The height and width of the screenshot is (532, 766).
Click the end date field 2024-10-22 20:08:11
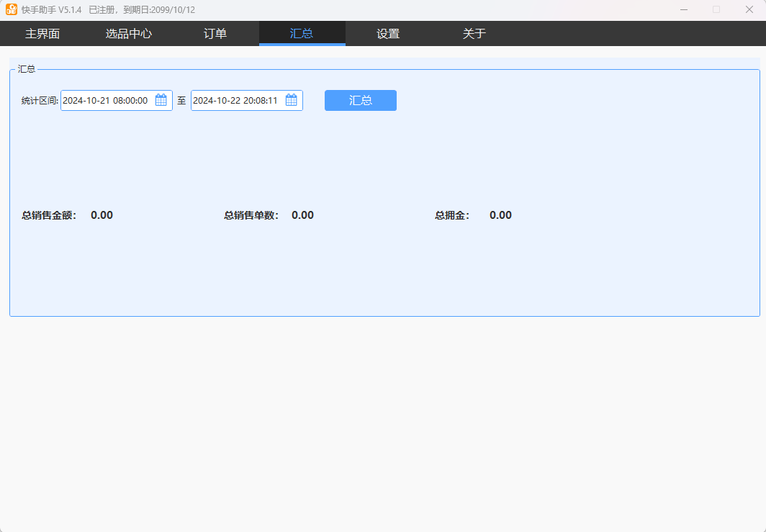235,101
